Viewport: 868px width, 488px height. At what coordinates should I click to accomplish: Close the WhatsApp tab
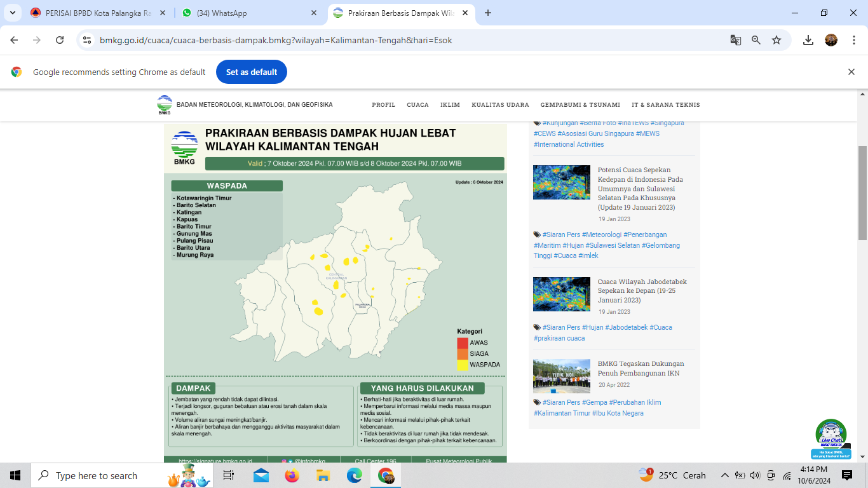pyautogui.click(x=313, y=13)
